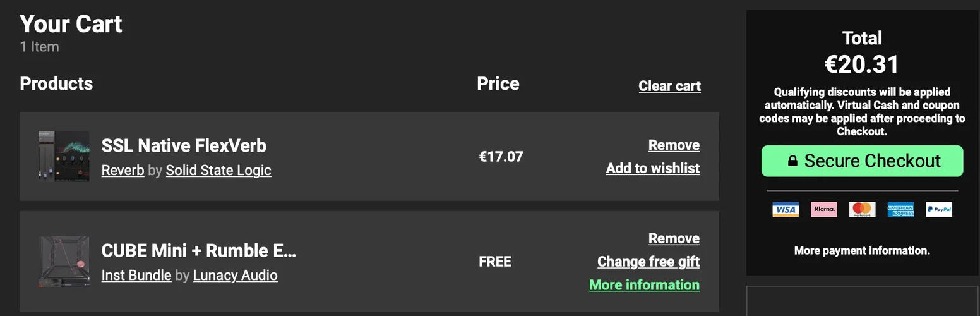Viewport: 980px width, 316px height.
Task: Remove SSL Native FlexVerb from cart
Action: [x=674, y=145]
